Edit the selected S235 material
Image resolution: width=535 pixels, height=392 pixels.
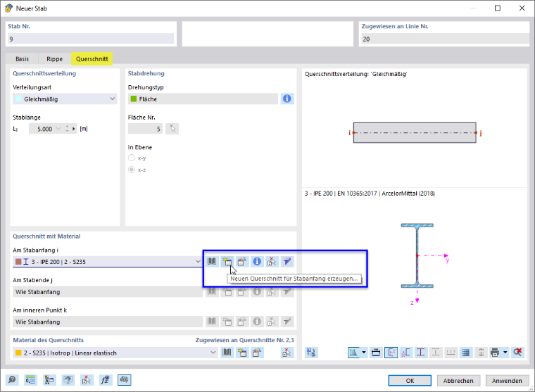point(257,353)
